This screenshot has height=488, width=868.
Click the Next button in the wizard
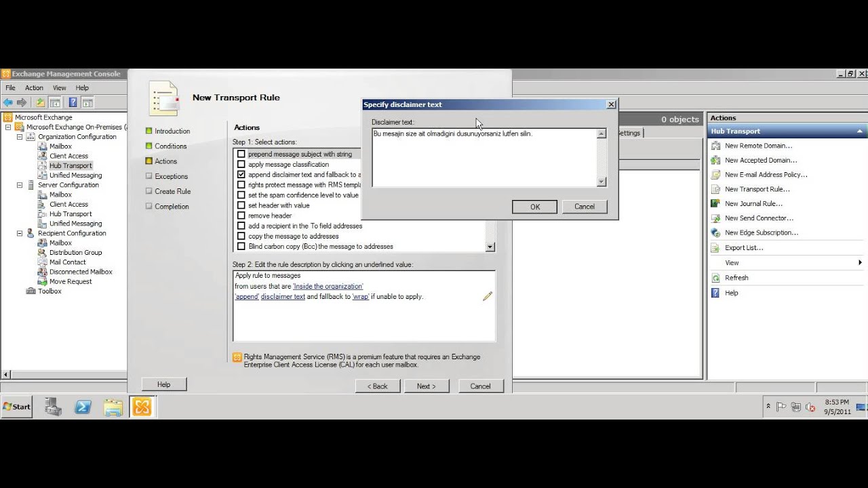click(426, 386)
